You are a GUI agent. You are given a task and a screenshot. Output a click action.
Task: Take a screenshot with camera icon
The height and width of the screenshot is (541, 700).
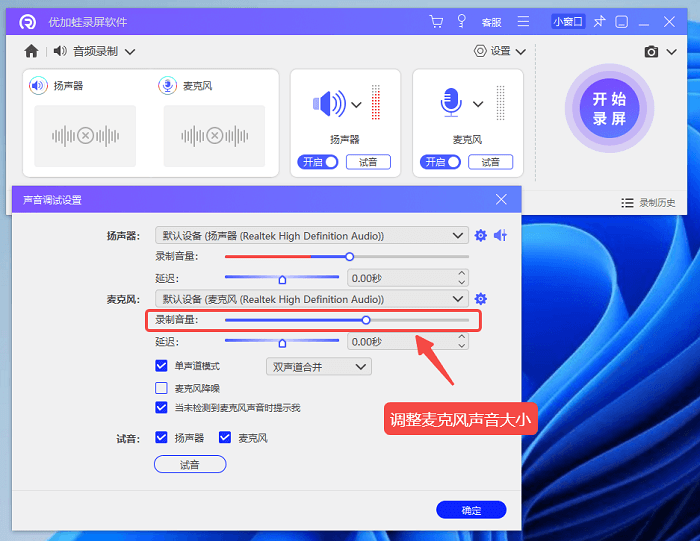tap(651, 52)
